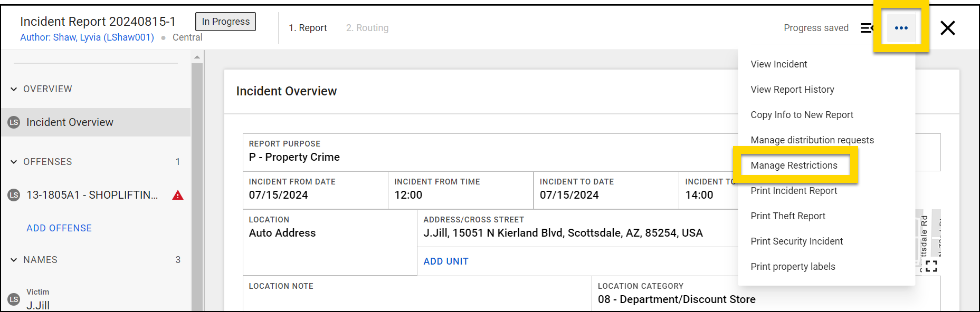This screenshot has width=980, height=312.
Task: Click the red warning icon on shoplifting offense
Action: [178, 196]
